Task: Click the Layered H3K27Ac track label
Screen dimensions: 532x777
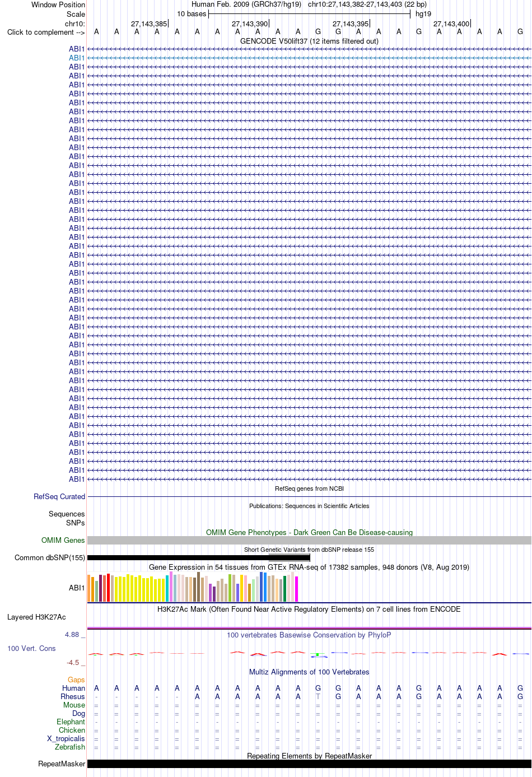Action: [36, 617]
